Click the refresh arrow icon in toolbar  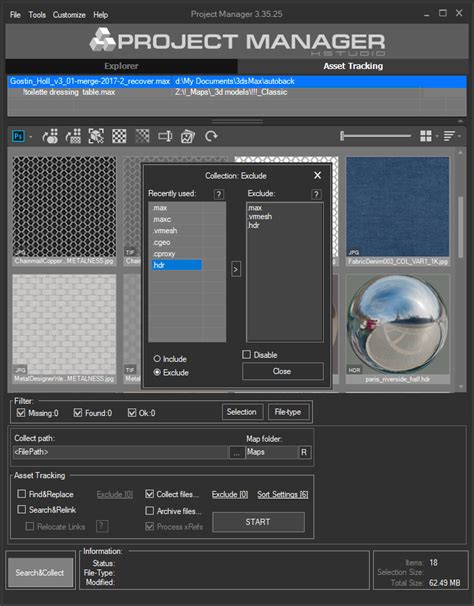point(211,136)
